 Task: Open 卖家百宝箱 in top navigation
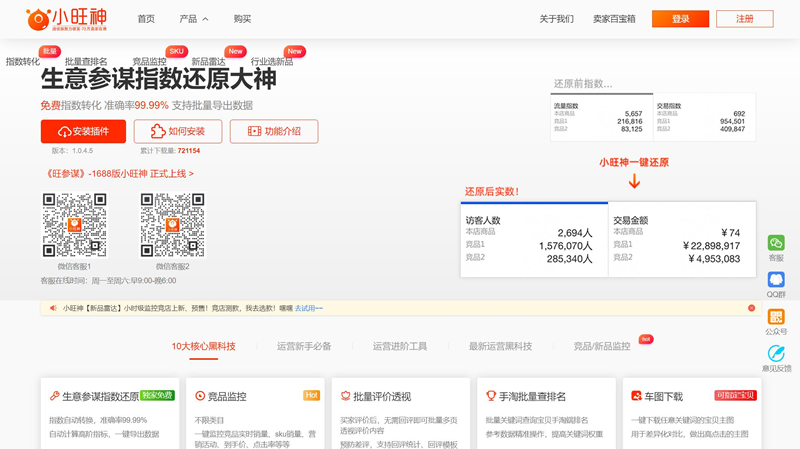(x=614, y=19)
